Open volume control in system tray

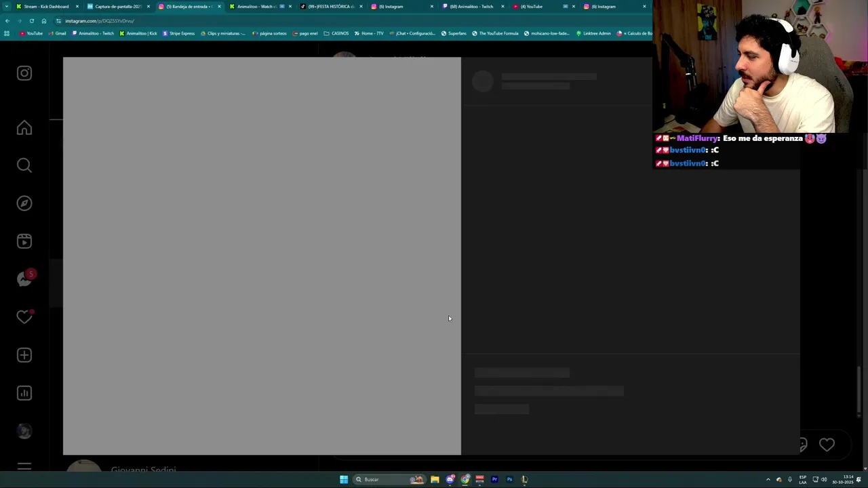824,479
